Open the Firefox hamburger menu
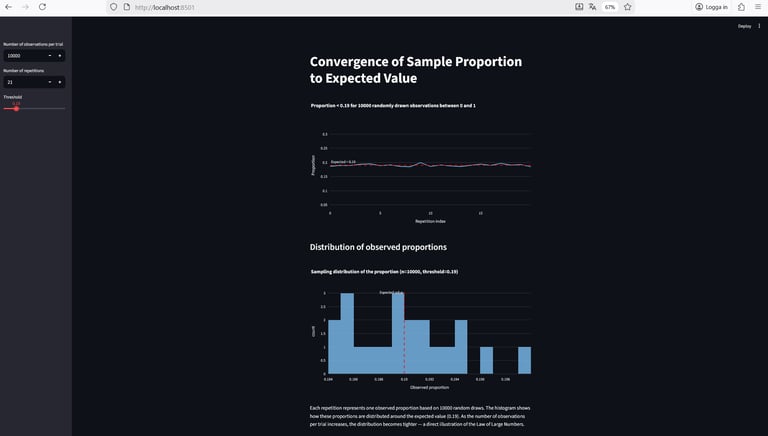Viewport: 768px width, 436px height. [x=758, y=7]
